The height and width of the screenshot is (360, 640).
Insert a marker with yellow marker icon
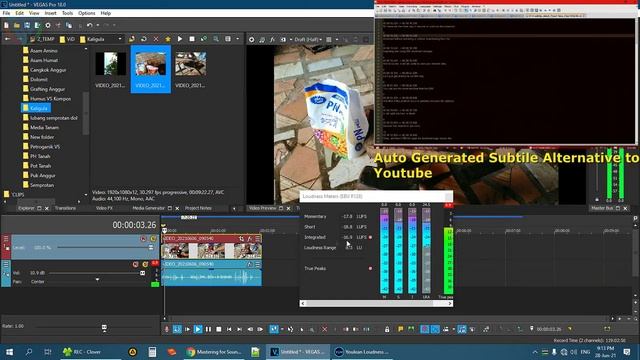[x=401, y=329]
